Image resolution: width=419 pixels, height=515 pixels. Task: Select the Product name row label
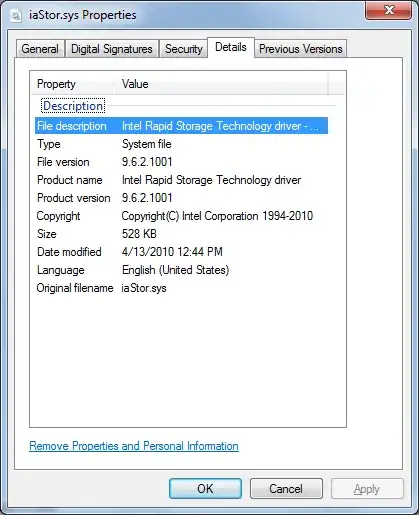pos(70,180)
